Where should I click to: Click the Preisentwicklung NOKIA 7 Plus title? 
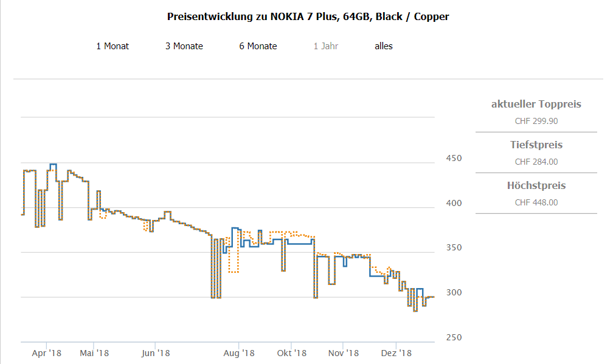pyautogui.click(x=308, y=17)
